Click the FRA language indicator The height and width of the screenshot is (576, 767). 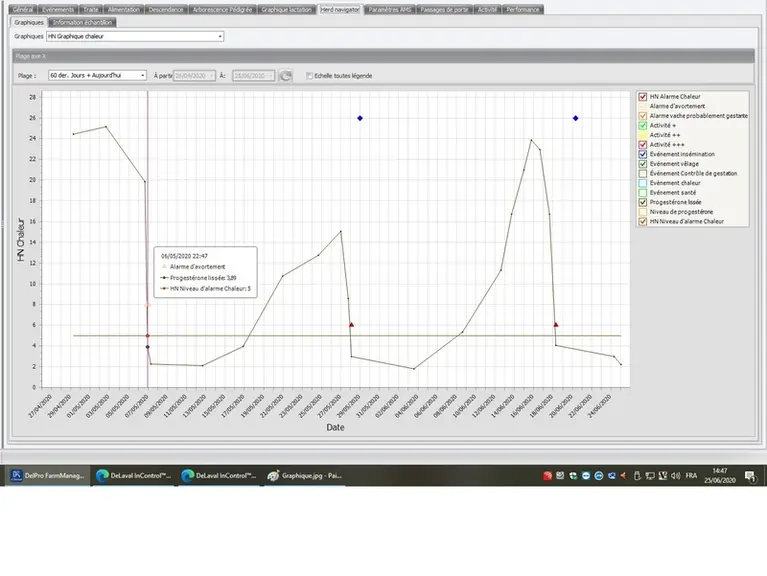point(691,476)
